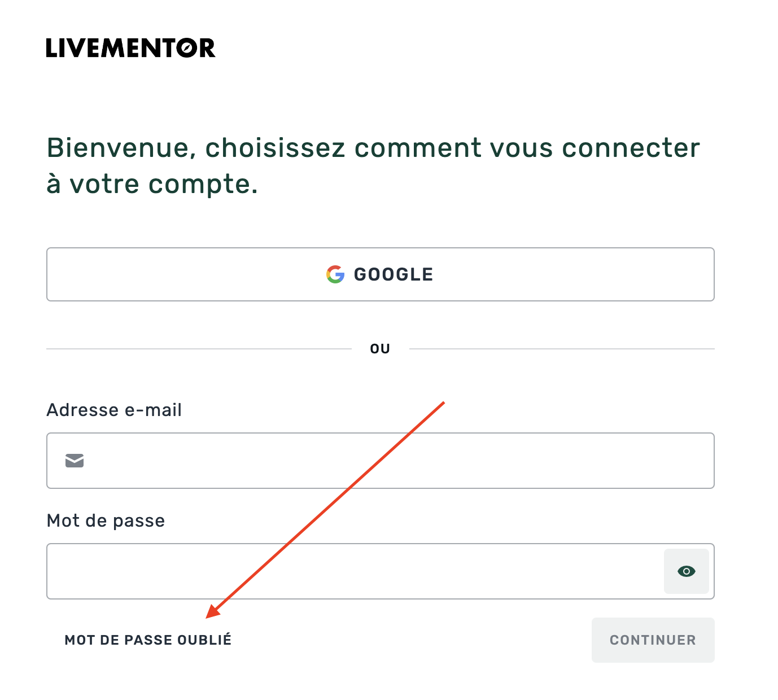
Task: Click the red arrow's pointed tip
Action: 208,617
